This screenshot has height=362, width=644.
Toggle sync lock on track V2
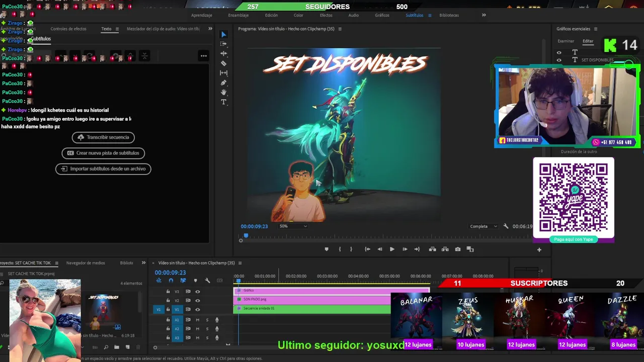pyautogui.click(x=188, y=301)
